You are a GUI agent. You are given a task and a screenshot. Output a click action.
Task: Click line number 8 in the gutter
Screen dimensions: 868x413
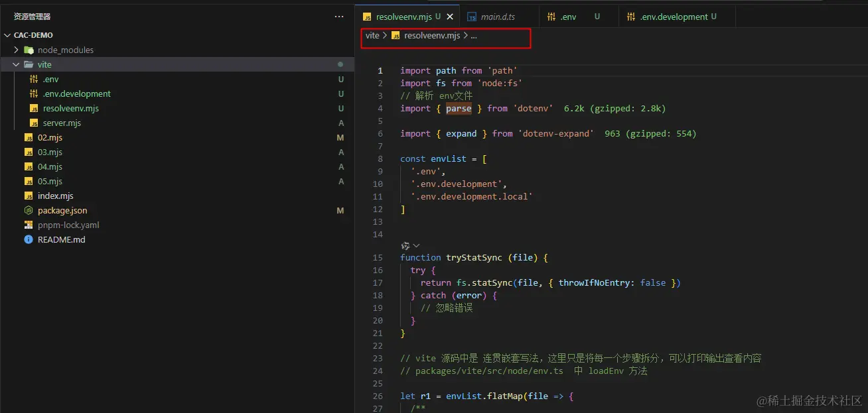tap(380, 159)
